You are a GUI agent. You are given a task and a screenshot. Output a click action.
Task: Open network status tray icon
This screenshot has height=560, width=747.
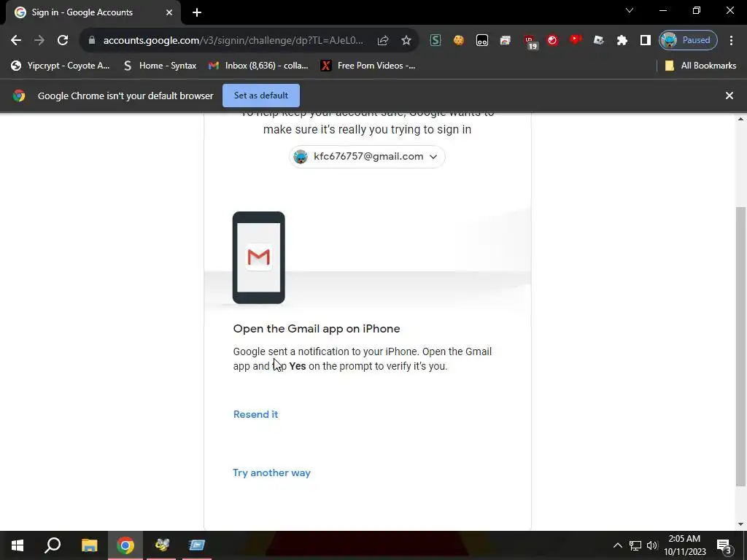(x=635, y=545)
